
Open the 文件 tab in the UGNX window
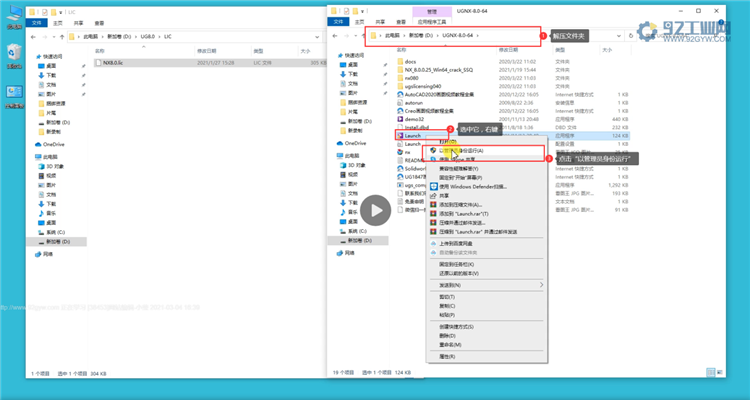point(339,22)
